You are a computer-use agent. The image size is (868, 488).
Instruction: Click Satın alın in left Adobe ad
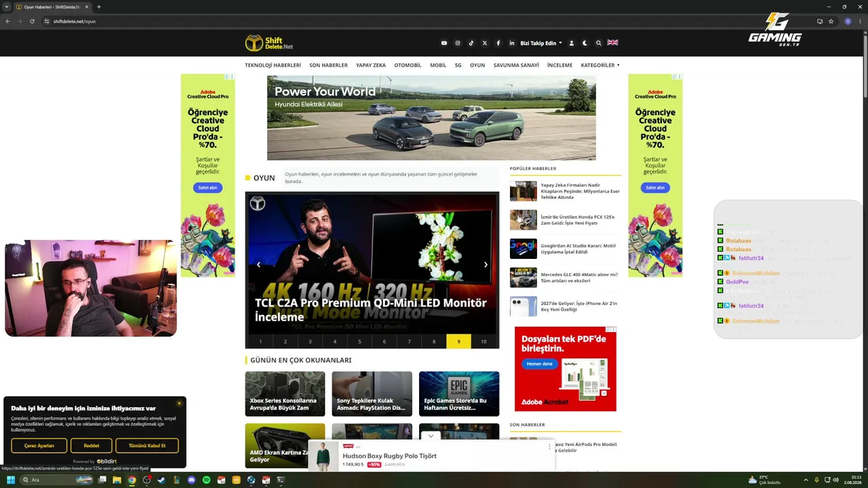pyautogui.click(x=208, y=188)
